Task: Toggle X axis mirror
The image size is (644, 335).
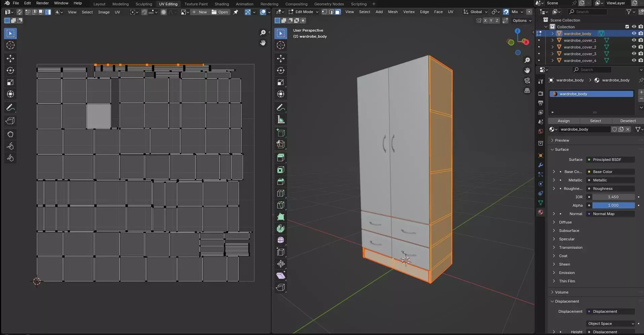Action: click(x=485, y=21)
